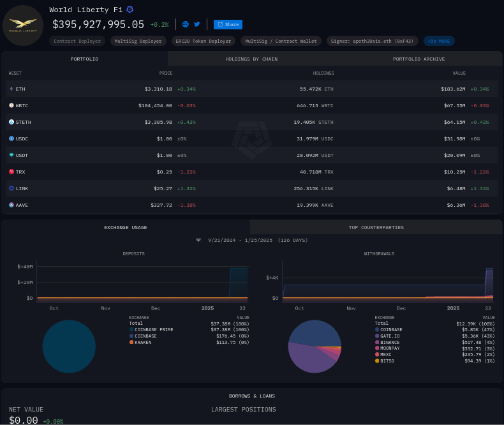Click the withdrawals total $12.39K value

[x=475, y=324]
